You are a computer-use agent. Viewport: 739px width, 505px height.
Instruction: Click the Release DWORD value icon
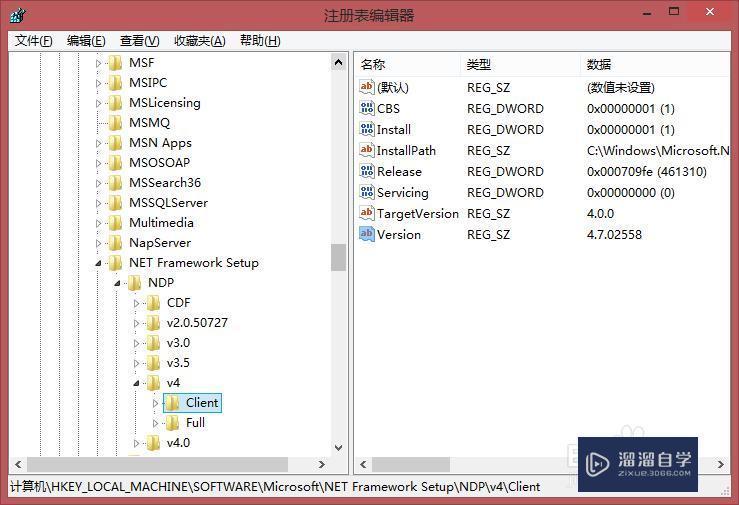click(367, 171)
